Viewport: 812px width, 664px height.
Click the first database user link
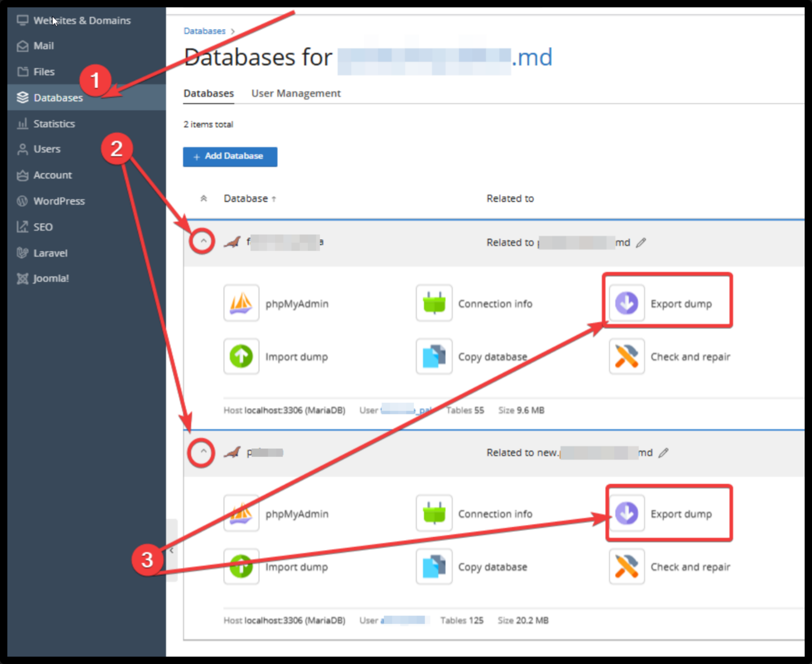click(406, 410)
